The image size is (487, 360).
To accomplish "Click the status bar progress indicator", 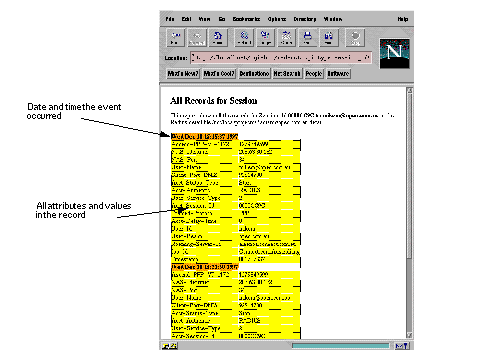I will tap(340, 346).
